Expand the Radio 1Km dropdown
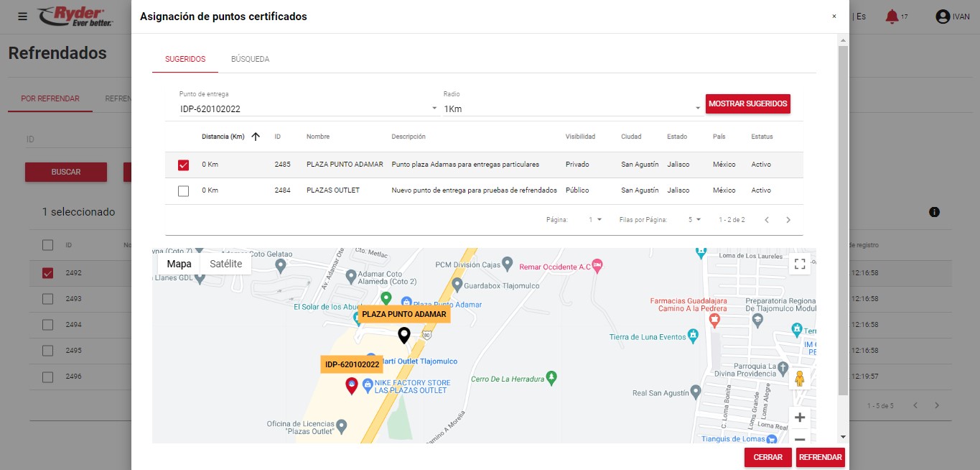Screen dimensions: 980x470 click(571, 109)
